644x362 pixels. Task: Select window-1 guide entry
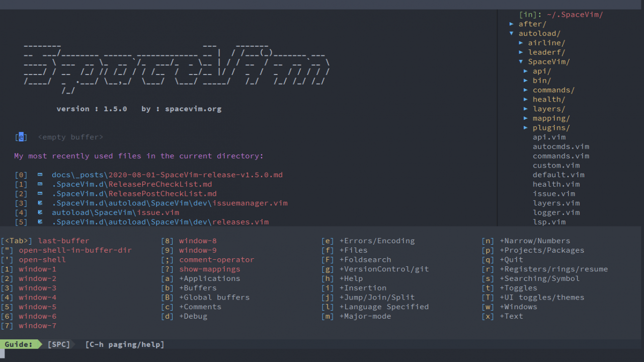pyautogui.click(x=38, y=269)
